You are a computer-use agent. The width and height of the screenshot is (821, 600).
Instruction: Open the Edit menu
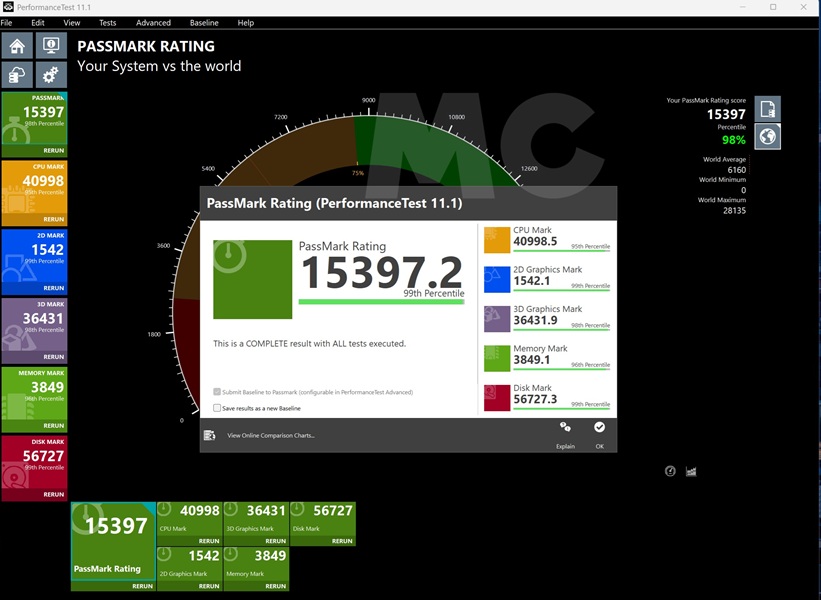[x=38, y=23]
